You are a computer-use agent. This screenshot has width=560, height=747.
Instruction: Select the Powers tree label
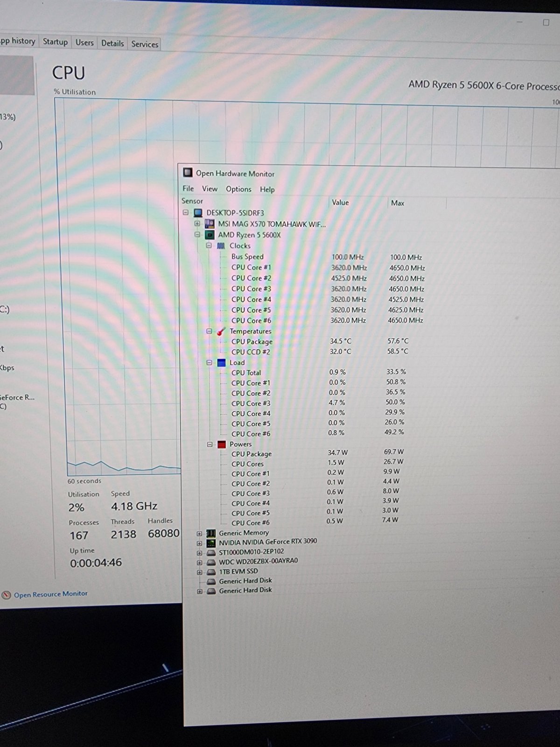coord(240,444)
